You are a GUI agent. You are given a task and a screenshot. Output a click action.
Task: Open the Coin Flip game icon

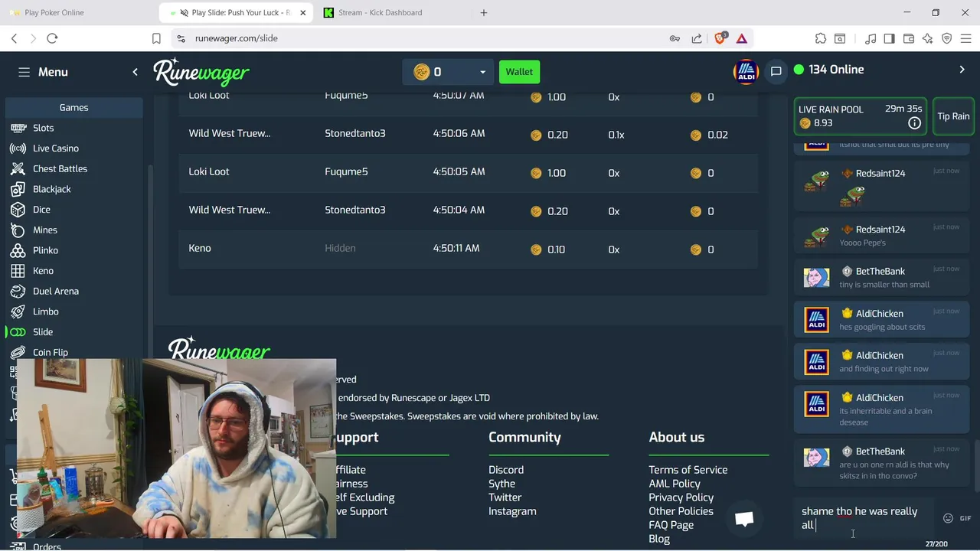point(18,352)
